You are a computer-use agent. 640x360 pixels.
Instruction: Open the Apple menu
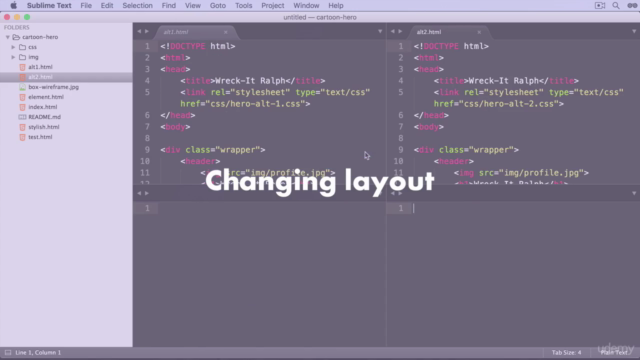(x=13, y=5)
